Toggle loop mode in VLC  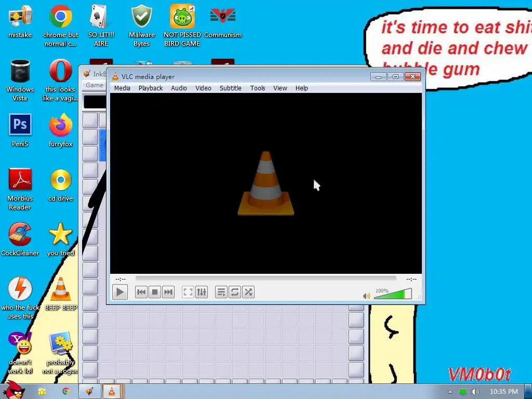pyautogui.click(x=235, y=292)
